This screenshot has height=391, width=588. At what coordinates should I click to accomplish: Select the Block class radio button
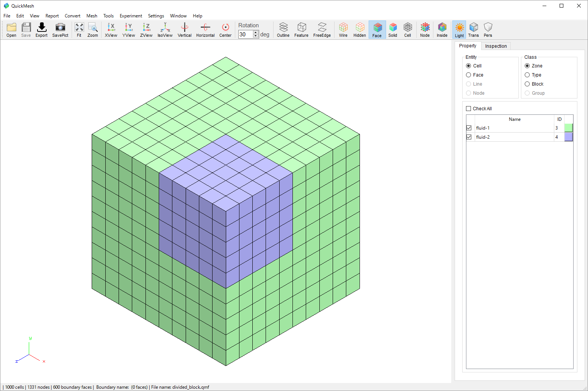527,84
